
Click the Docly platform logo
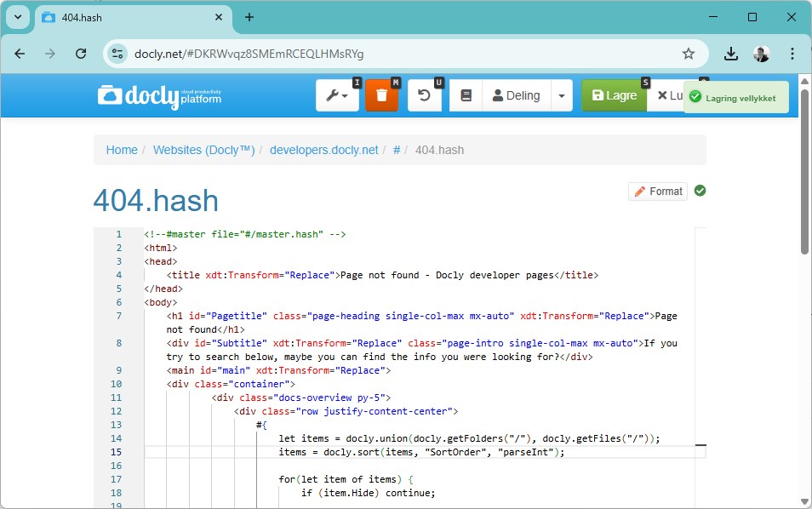point(159,96)
